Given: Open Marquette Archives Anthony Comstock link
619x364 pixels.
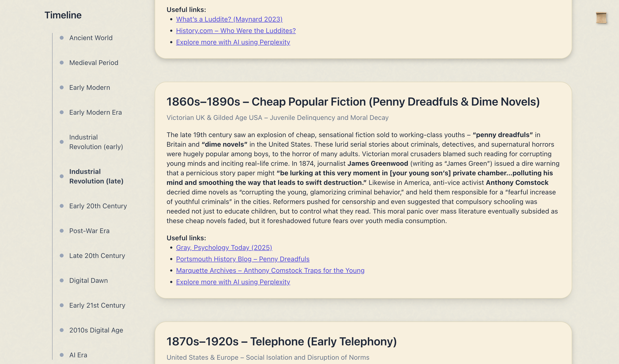Looking at the screenshot, I should tap(270, 270).
